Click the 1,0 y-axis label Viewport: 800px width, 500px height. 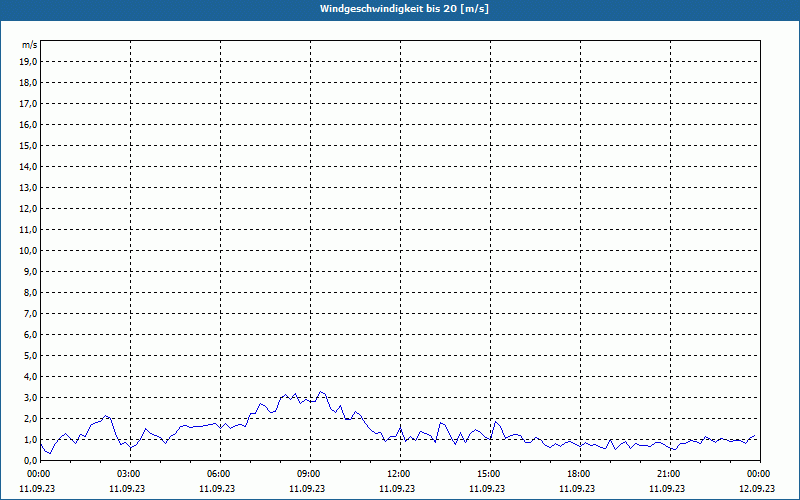30,439
